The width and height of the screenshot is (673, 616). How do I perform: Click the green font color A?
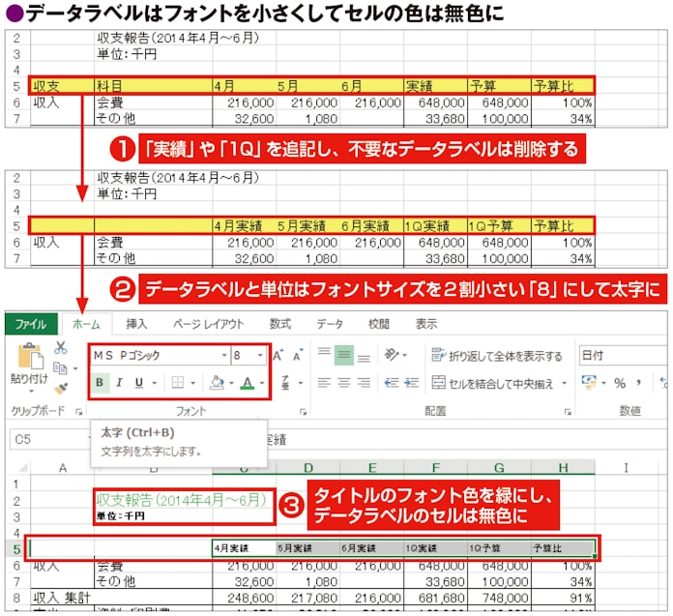[x=248, y=383]
